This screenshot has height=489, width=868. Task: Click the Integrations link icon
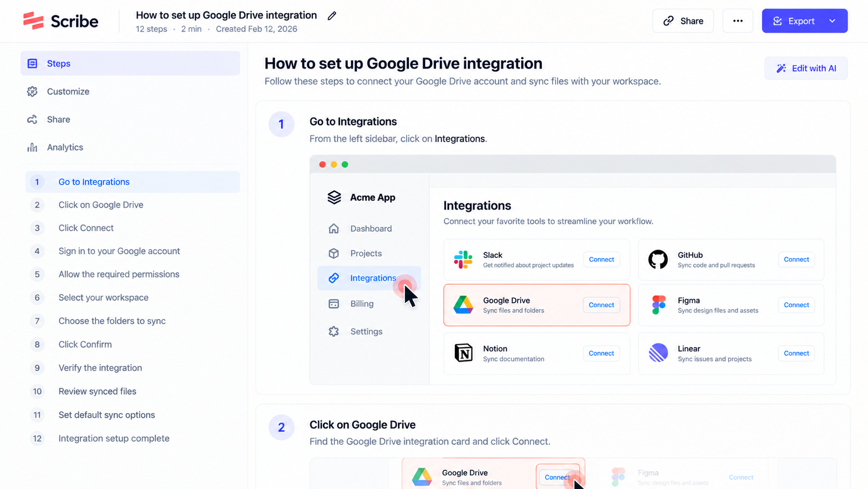point(334,278)
